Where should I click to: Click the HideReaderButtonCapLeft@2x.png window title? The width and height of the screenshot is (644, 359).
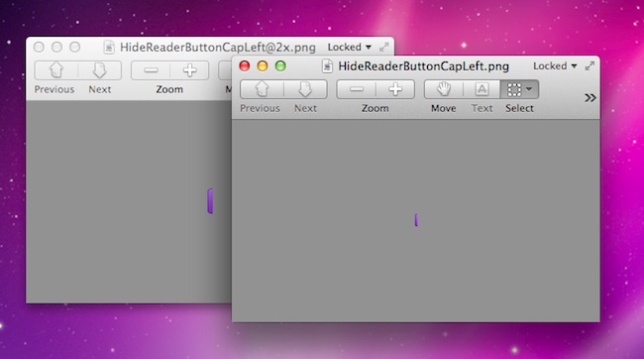(218, 48)
